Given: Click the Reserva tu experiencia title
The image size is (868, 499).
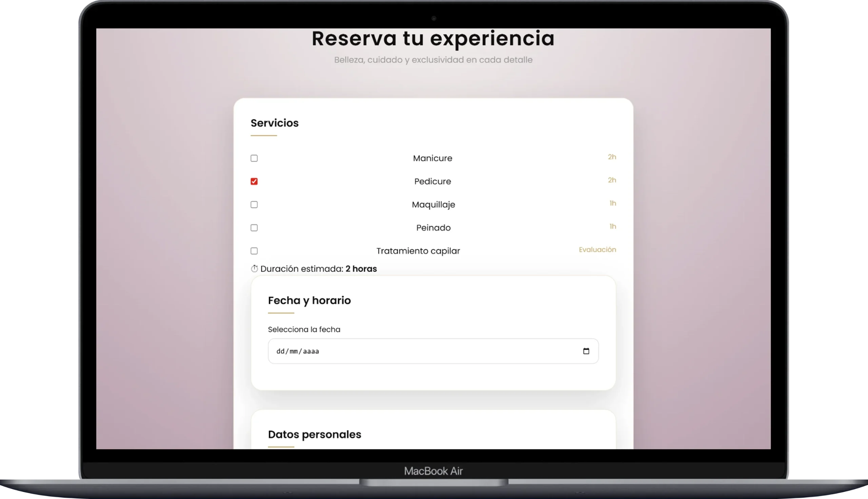Looking at the screenshot, I should click(x=433, y=38).
